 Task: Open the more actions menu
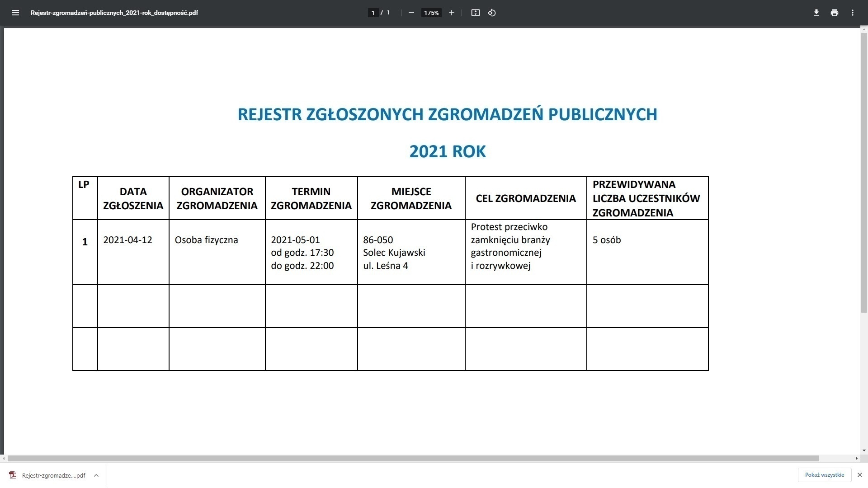coord(853,13)
